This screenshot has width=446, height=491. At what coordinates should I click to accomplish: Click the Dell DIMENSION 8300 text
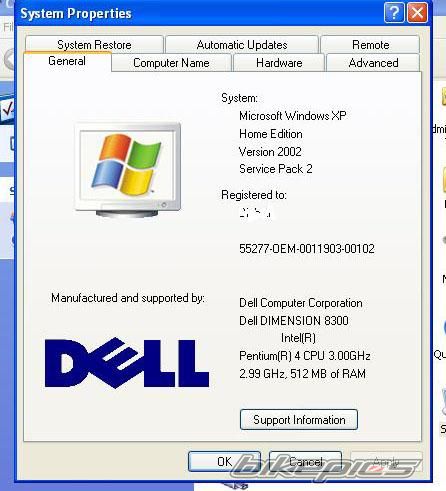coord(294,321)
